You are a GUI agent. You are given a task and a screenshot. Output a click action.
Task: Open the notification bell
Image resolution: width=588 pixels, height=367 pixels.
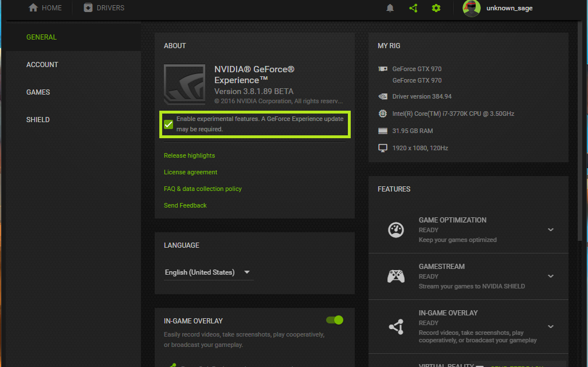[x=390, y=8]
